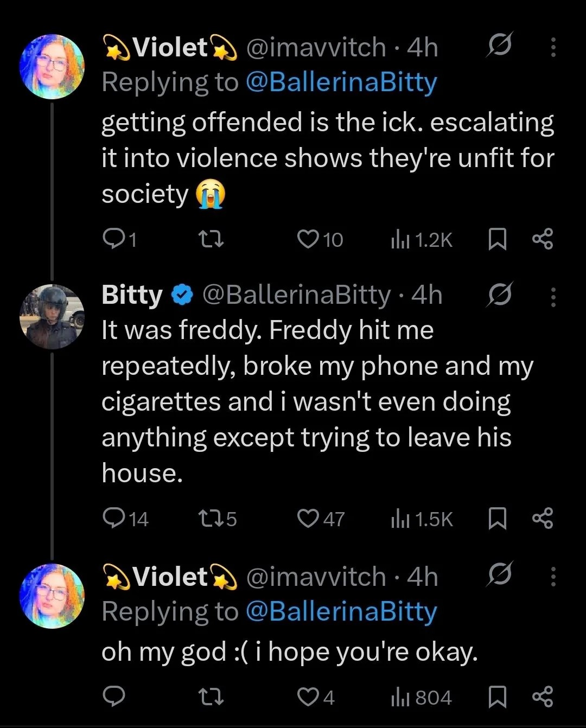View analytics of Bitty's 1.5K views tweet
This screenshot has height=728, width=586.
point(422,519)
